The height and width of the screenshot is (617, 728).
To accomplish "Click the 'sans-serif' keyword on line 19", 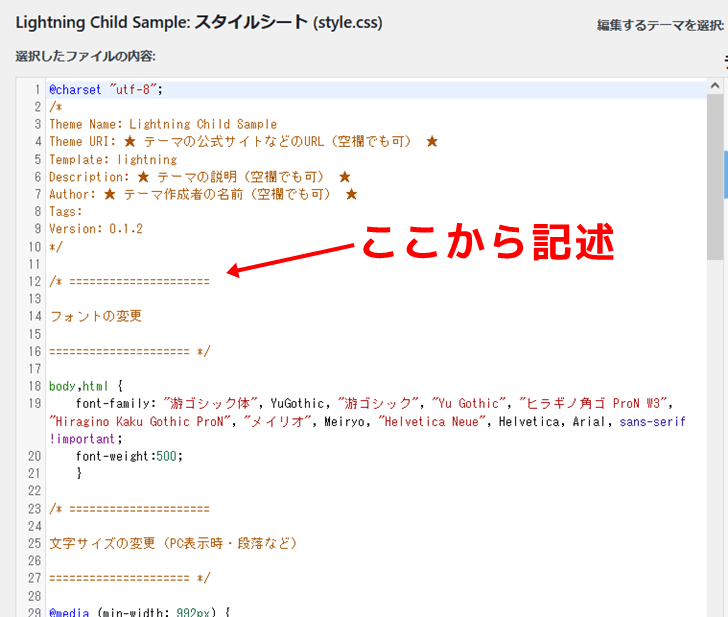I will pos(652,422).
